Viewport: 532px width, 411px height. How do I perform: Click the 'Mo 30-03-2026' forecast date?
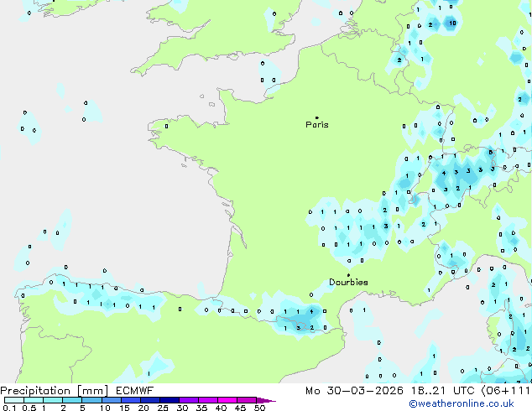pos(354,391)
